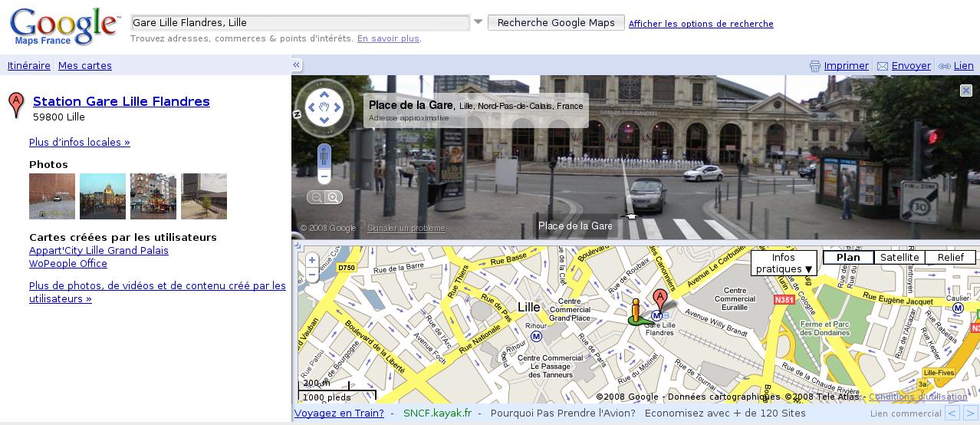
Task: Switch the map to Satellite view
Action: (x=899, y=258)
